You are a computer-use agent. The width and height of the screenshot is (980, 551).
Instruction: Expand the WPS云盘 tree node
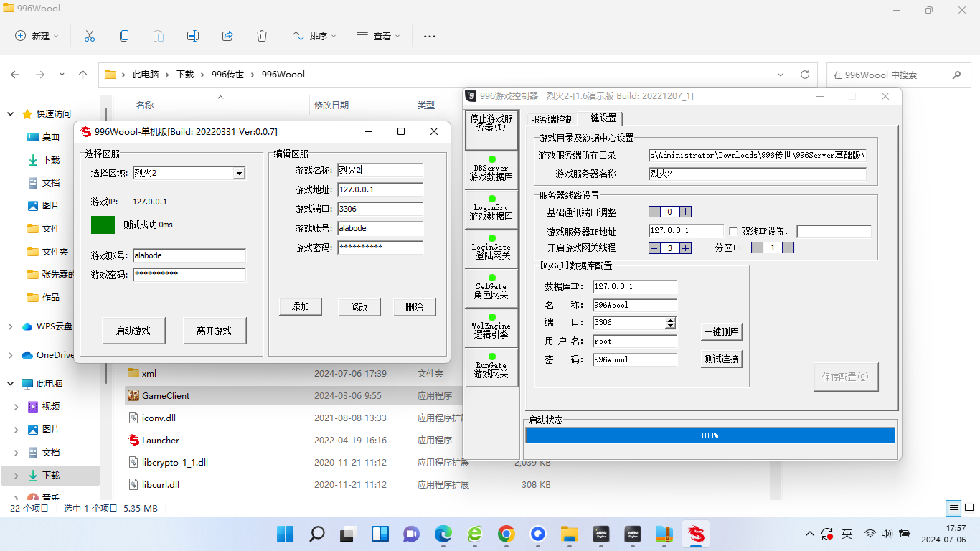pos(10,326)
